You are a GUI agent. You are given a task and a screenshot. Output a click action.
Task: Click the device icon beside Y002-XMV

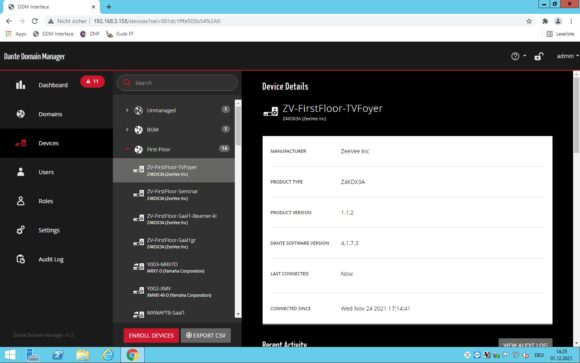point(139,291)
